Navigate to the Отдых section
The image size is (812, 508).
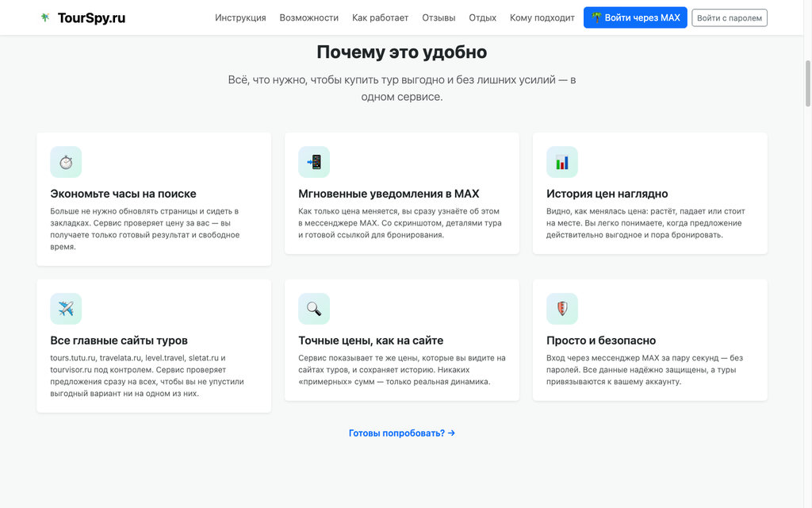482,17
